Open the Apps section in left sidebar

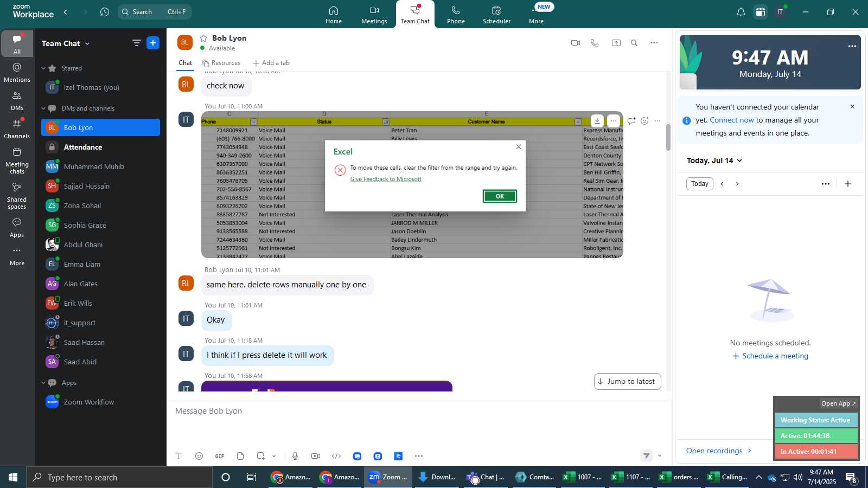pos(17,228)
